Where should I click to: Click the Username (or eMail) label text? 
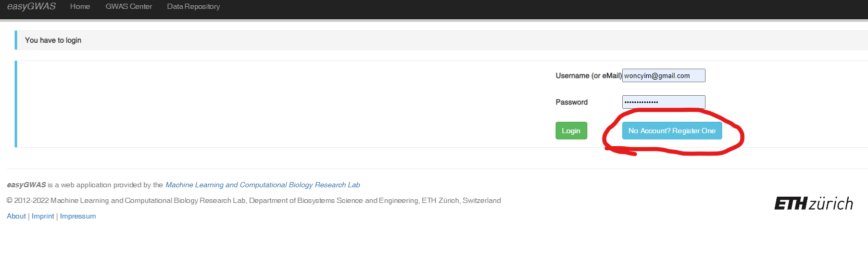pos(588,75)
